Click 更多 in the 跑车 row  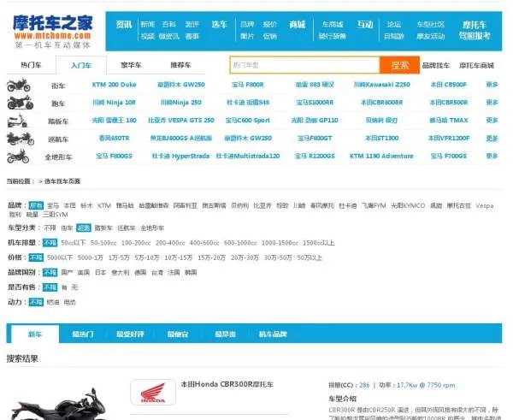click(492, 103)
